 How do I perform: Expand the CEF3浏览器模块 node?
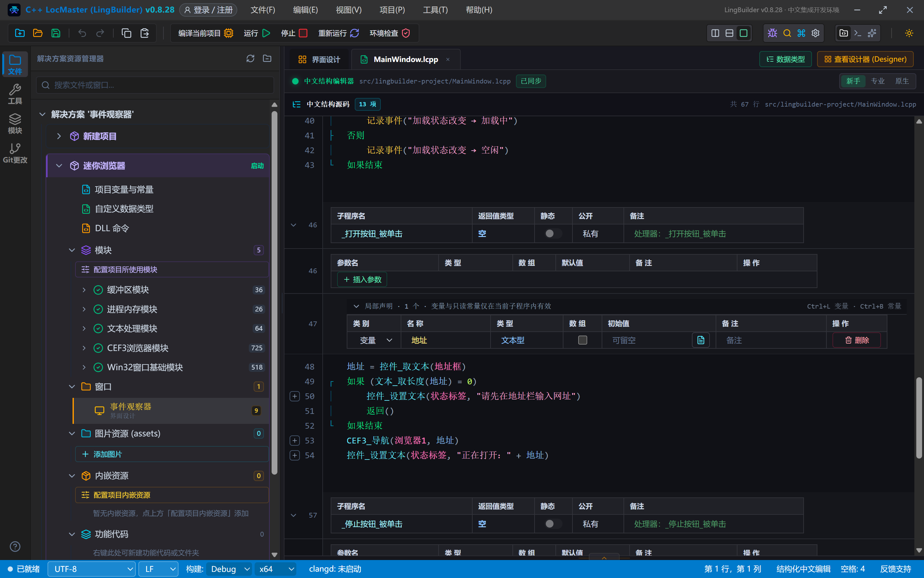pyautogui.click(x=84, y=348)
